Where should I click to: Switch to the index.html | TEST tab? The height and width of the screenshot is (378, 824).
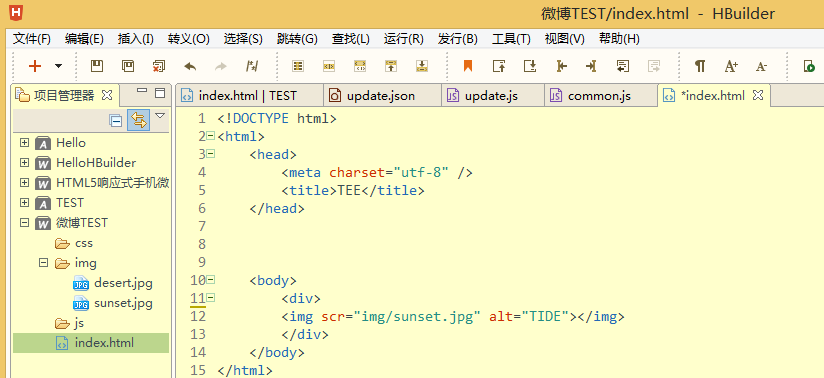click(x=249, y=96)
